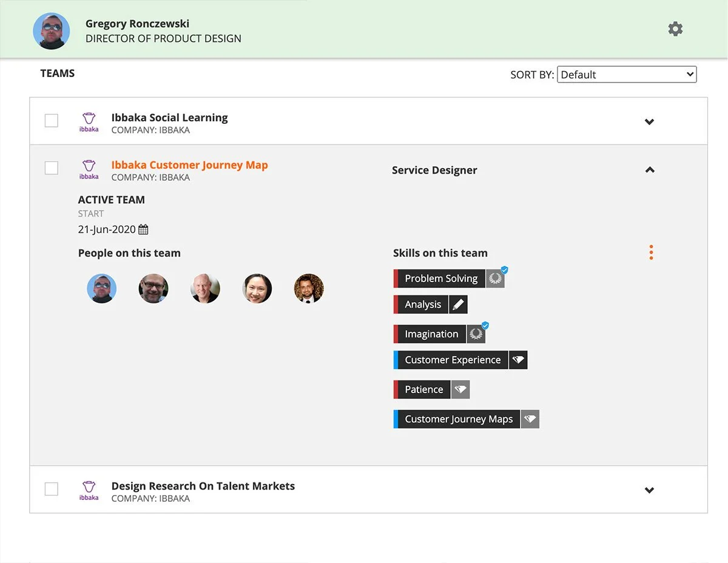This screenshot has width=728, height=563.
Task: Click the Patience skill tag
Action: click(422, 389)
